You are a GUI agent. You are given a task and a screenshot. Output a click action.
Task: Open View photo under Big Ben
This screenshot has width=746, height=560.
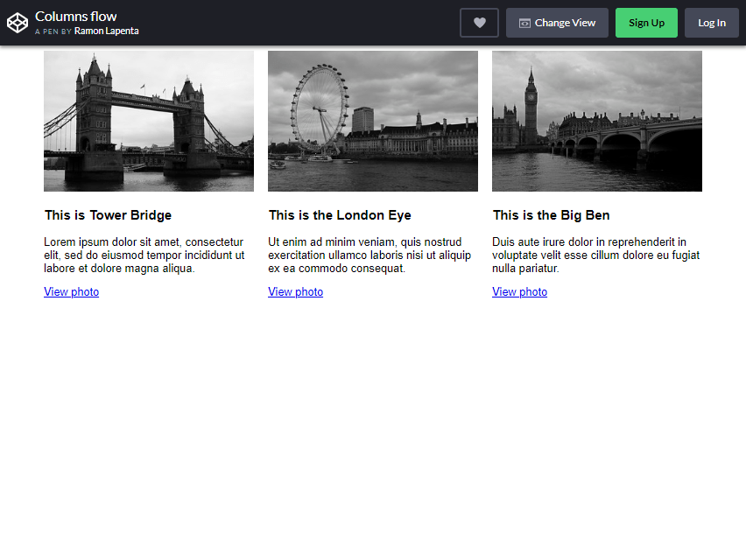[519, 291]
